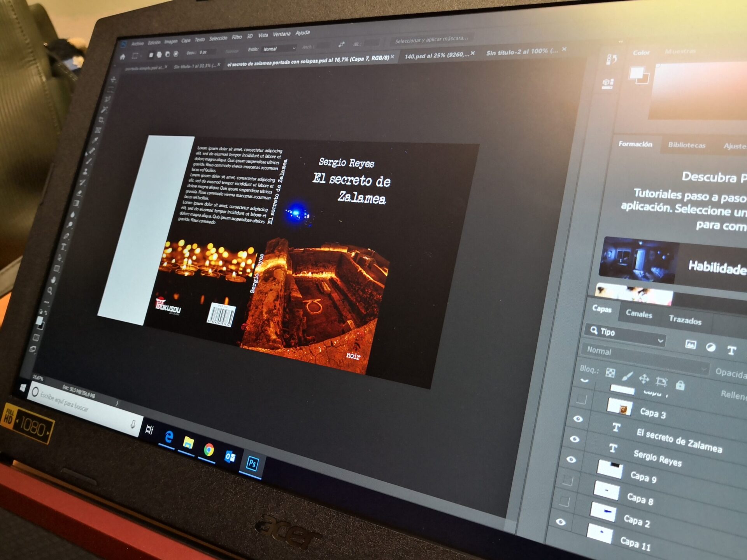Screen dimensions: 747x560
Task: Switch to the Canales tab
Action: pyautogui.click(x=638, y=314)
